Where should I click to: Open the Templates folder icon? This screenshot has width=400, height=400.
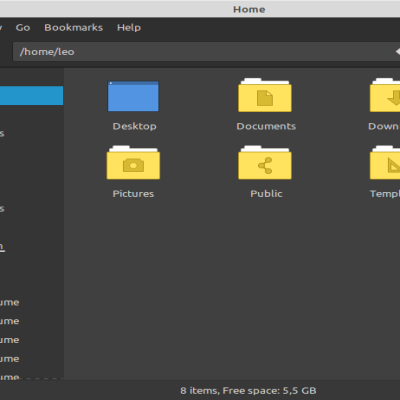(x=385, y=163)
